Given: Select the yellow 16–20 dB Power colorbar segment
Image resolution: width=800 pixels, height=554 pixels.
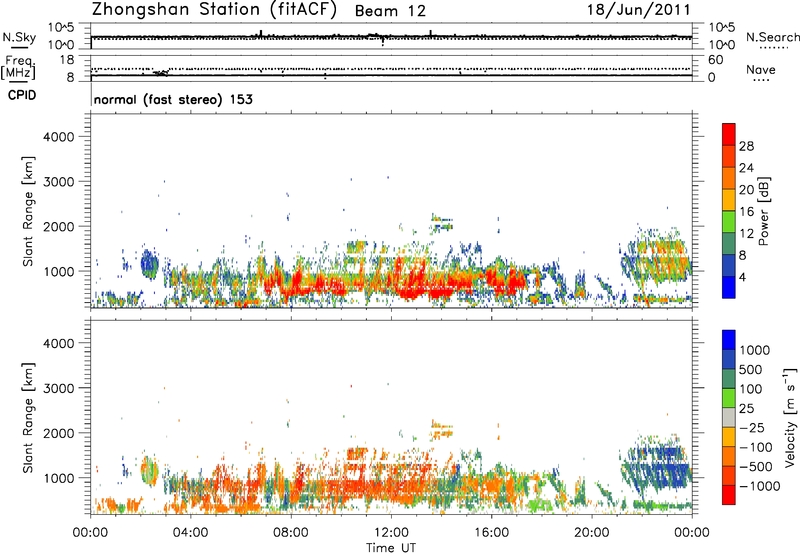Looking at the screenshot, I should (729, 200).
